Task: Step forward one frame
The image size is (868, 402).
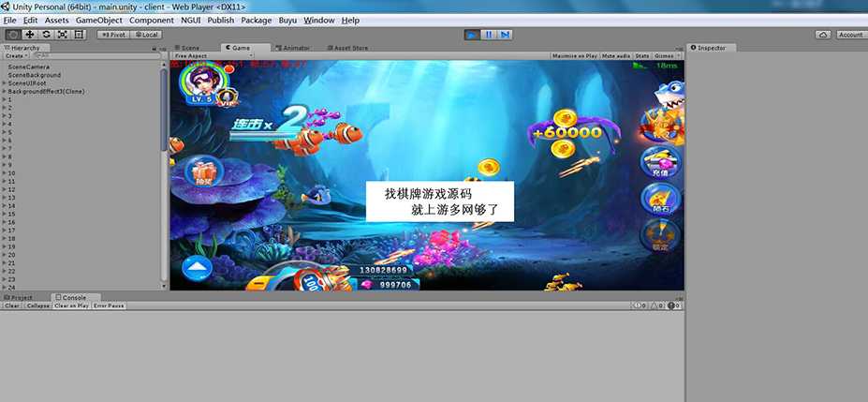Action: [505, 35]
